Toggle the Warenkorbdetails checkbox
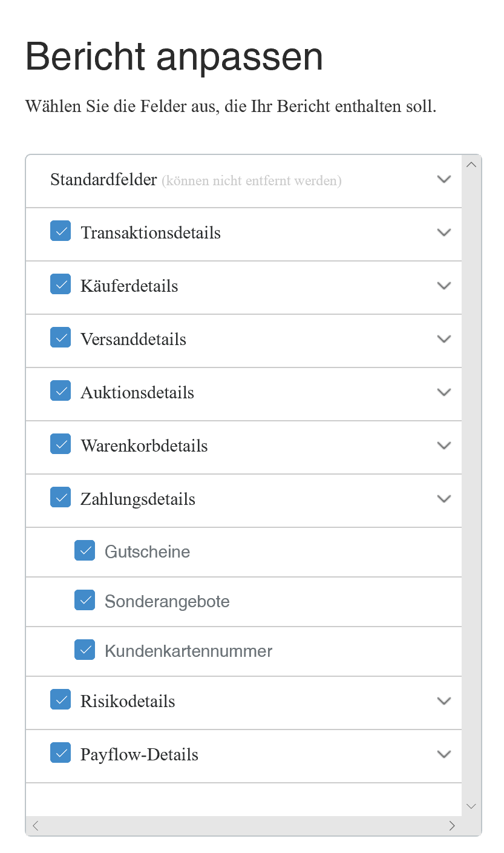 click(61, 444)
